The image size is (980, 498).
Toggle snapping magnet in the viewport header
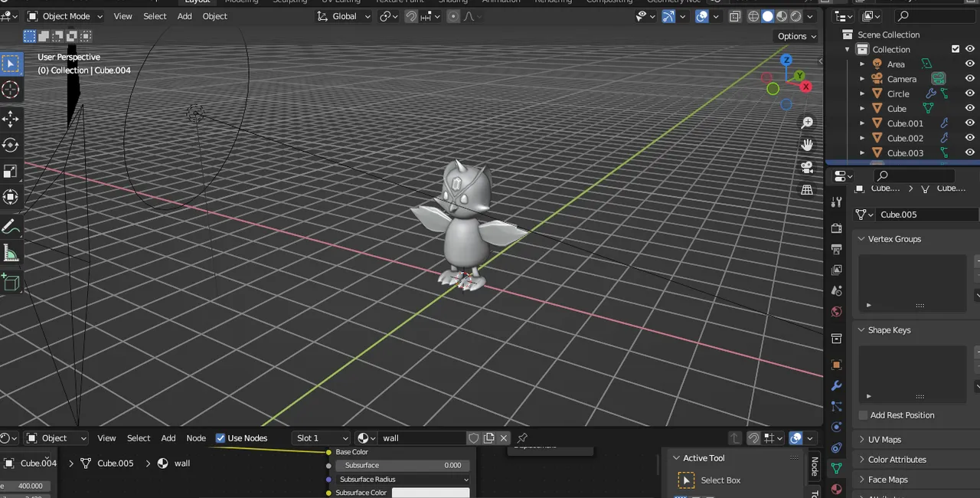(411, 16)
